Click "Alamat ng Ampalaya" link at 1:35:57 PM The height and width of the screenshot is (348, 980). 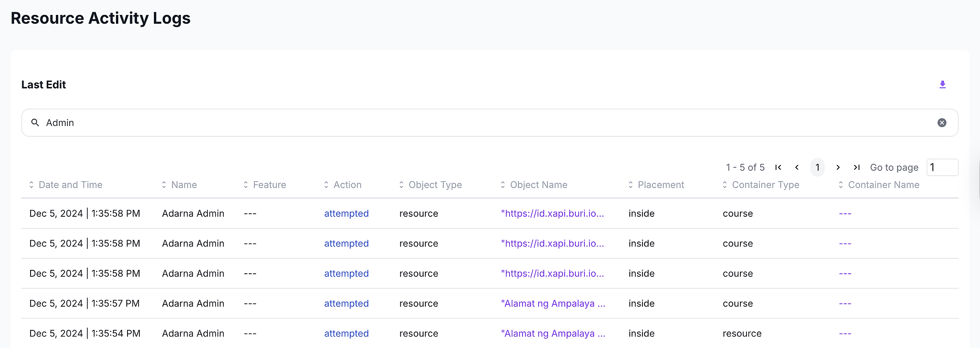point(553,304)
